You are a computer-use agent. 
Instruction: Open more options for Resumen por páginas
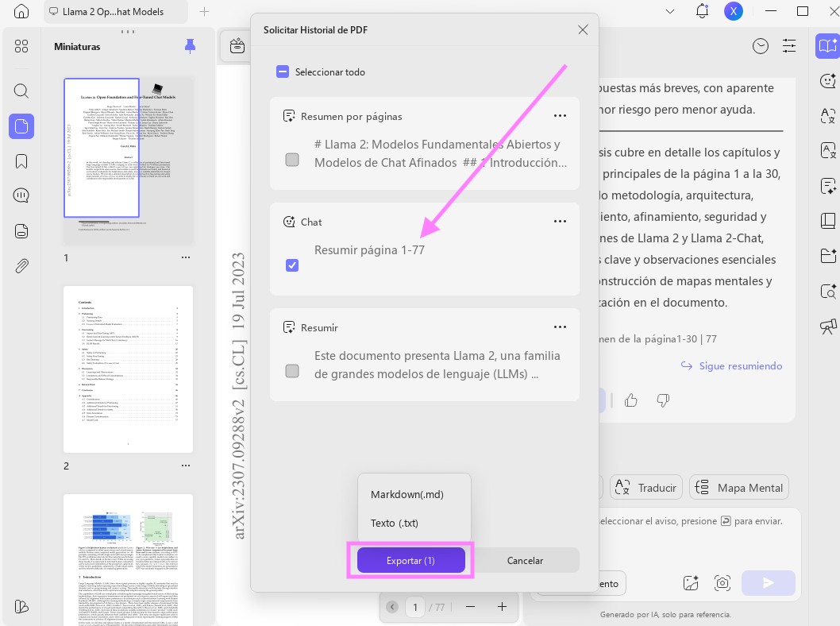(x=560, y=116)
